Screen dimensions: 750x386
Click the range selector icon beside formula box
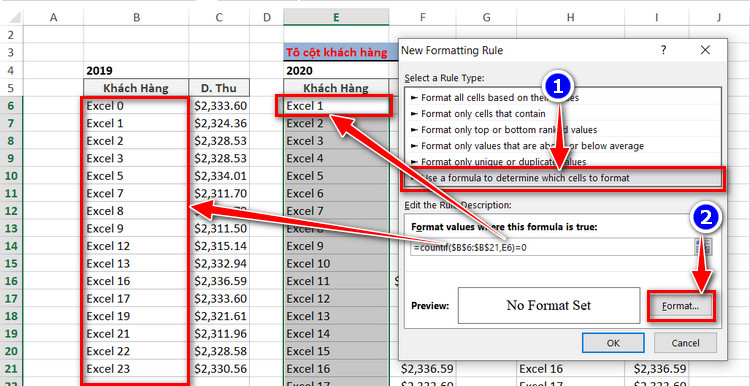click(x=704, y=247)
